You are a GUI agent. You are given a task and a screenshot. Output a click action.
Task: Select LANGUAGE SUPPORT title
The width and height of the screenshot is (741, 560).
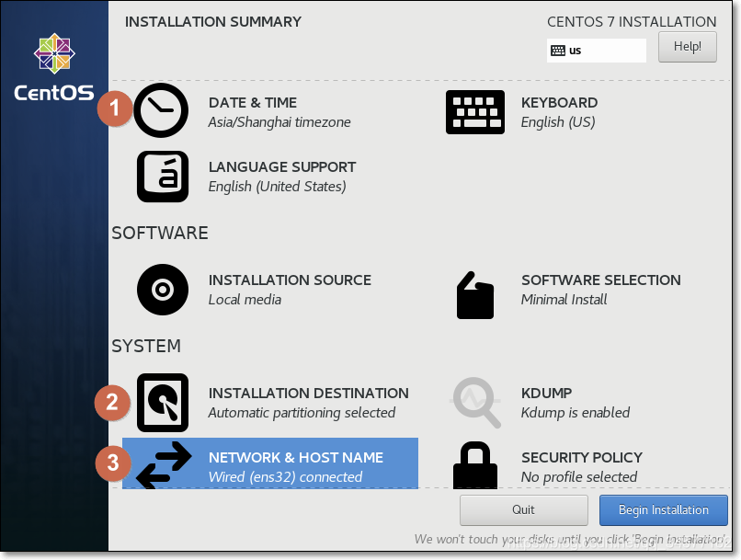282,166
